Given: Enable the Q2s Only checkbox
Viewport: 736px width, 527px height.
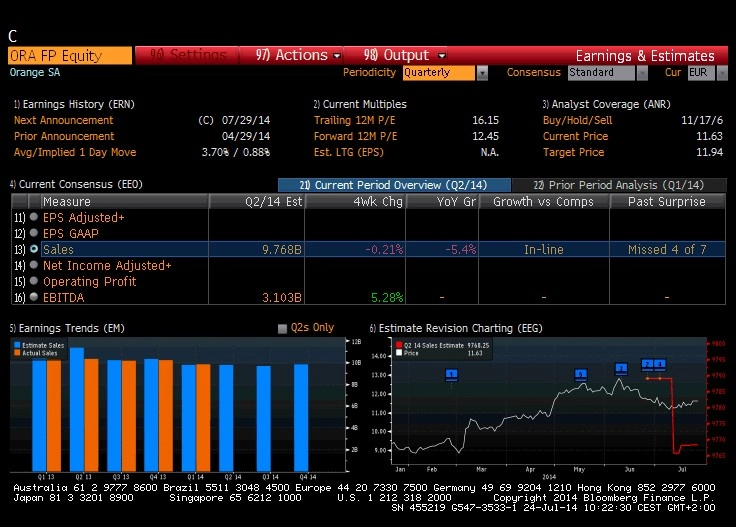Looking at the screenshot, I should [x=282, y=328].
